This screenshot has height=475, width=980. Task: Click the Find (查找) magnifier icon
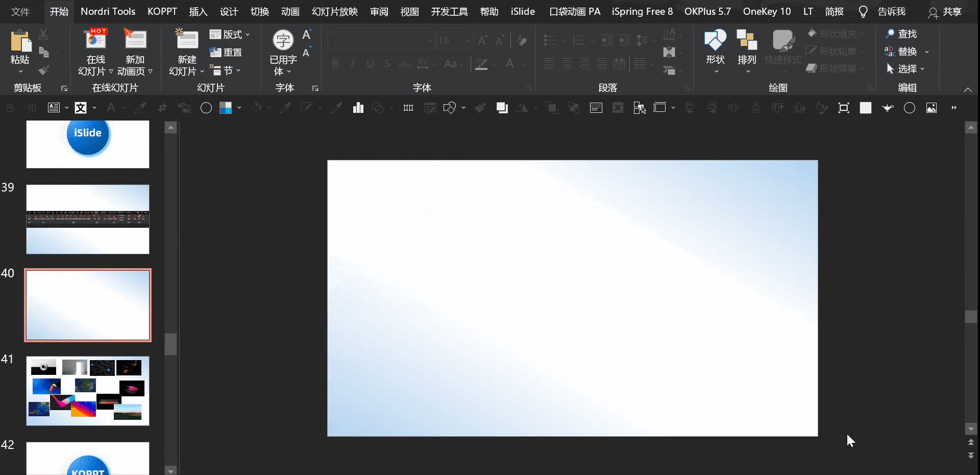pyautogui.click(x=890, y=34)
